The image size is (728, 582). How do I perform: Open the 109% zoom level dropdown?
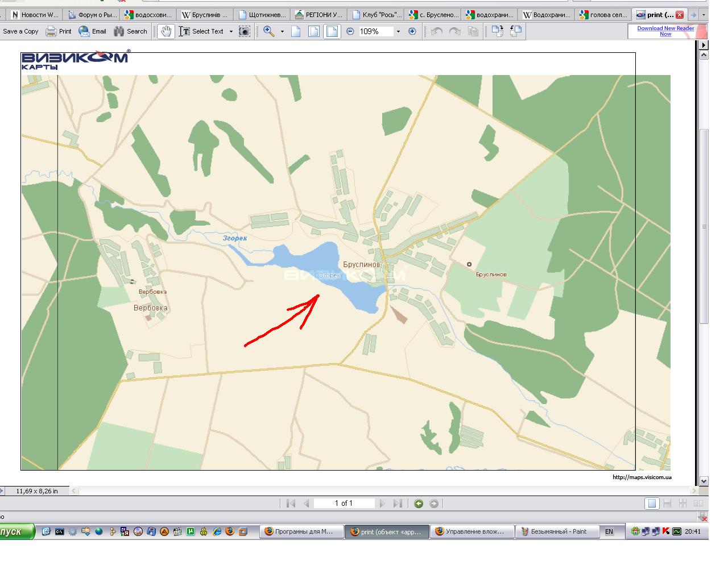click(x=398, y=32)
